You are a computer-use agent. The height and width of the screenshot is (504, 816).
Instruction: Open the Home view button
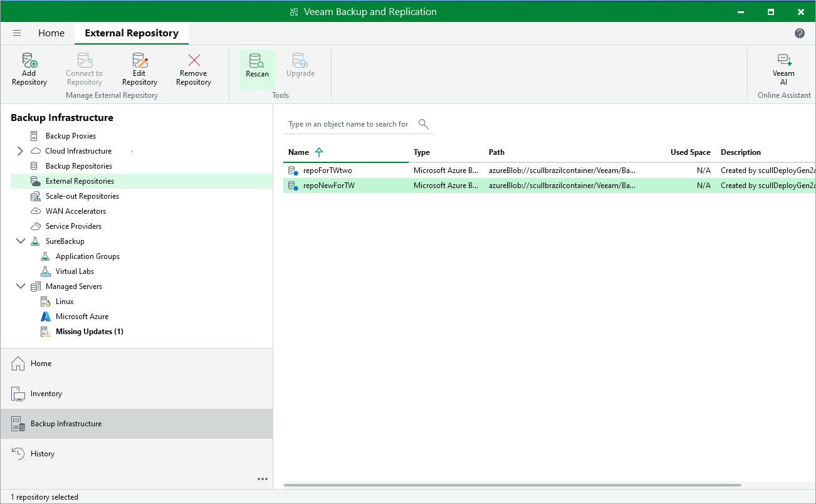click(x=137, y=364)
